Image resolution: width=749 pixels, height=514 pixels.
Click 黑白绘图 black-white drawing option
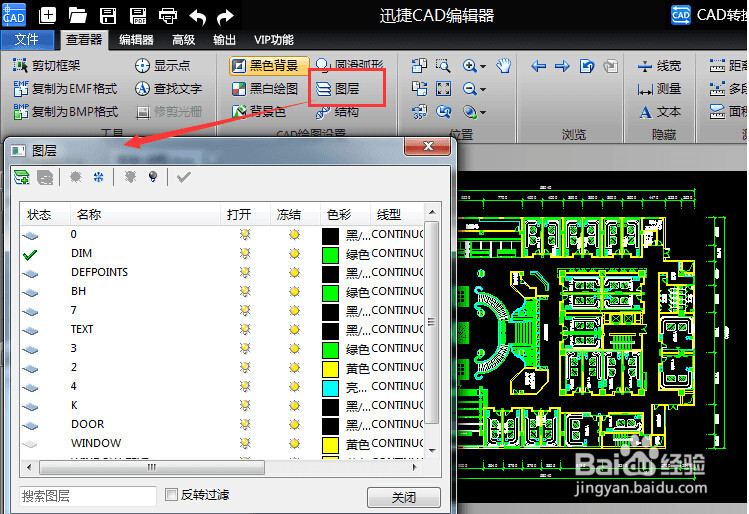[x=265, y=88]
